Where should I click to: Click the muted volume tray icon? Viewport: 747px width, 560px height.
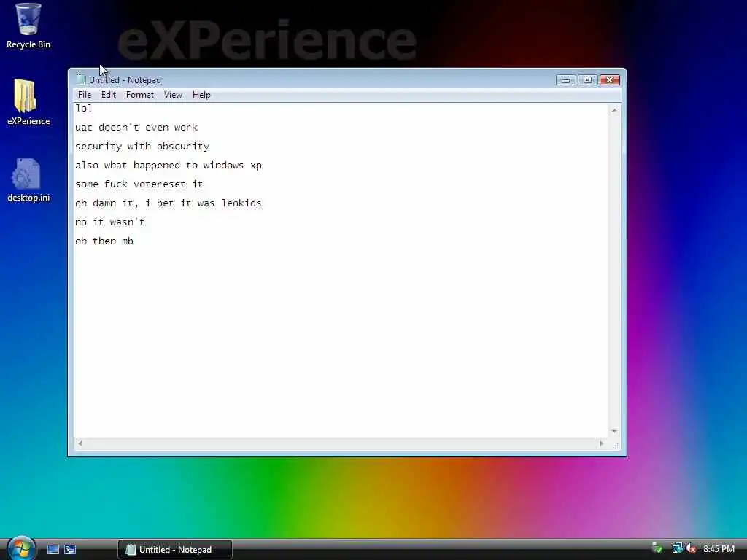click(x=691, y=548)
